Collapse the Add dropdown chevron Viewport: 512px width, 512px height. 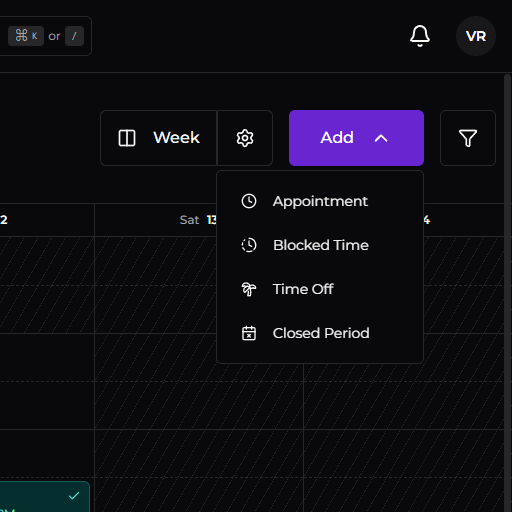(381, 138)
